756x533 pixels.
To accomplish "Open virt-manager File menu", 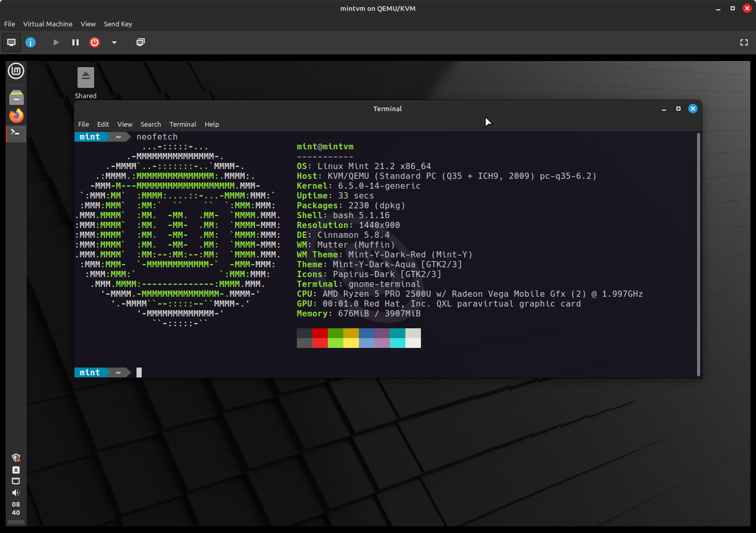I will (9, 24).
